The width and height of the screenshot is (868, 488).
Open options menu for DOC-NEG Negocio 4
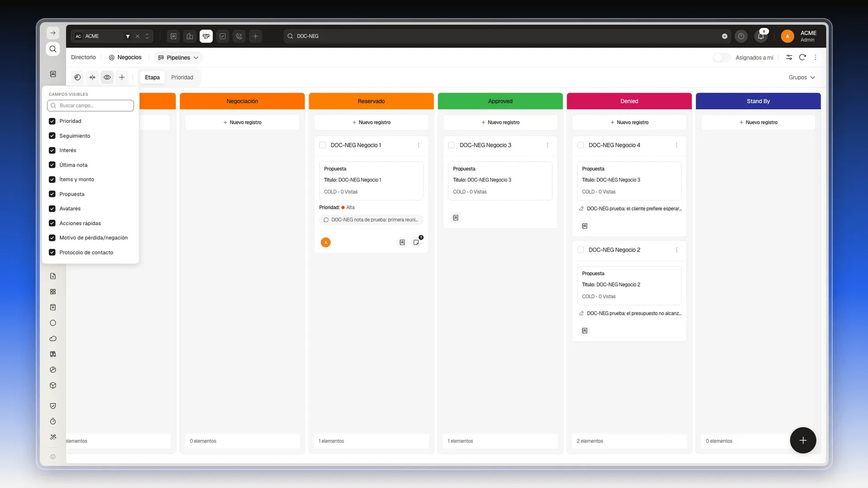(676, 145)
